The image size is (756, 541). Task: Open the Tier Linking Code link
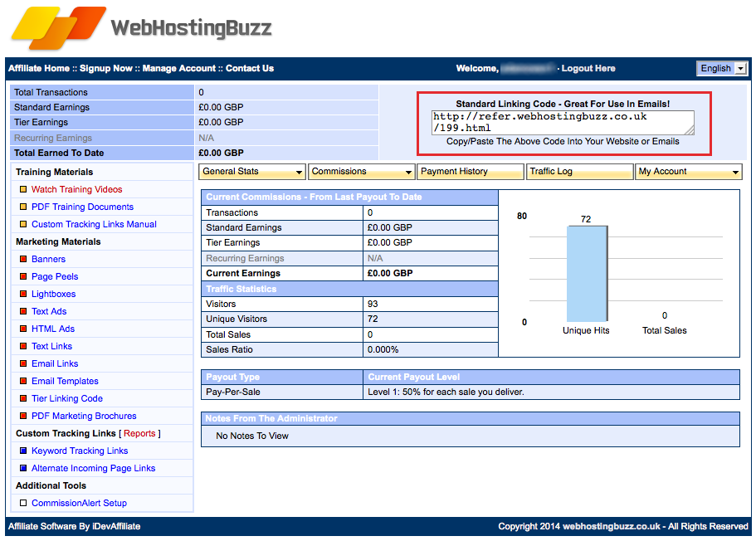pyautogui.click(x=67, y=398)
